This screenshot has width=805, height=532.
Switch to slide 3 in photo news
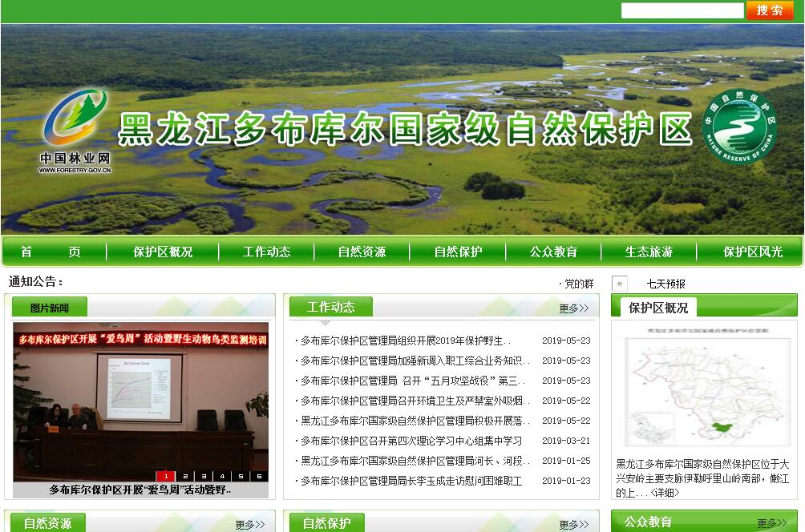(203, 476)
